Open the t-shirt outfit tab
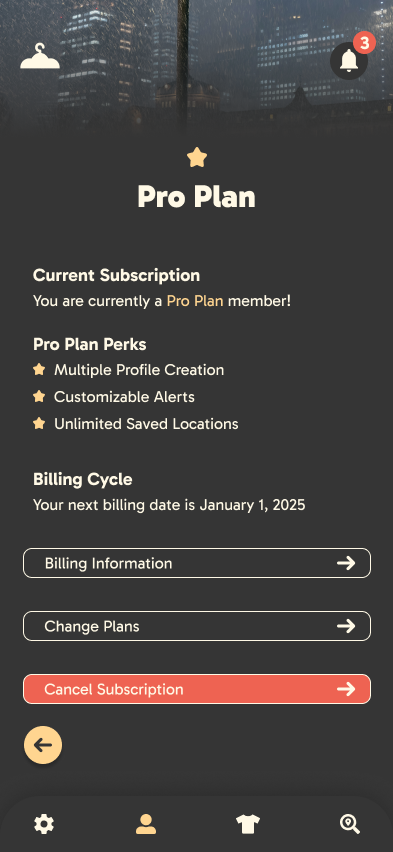The image size is (393, 852). [x=248, y=824]
